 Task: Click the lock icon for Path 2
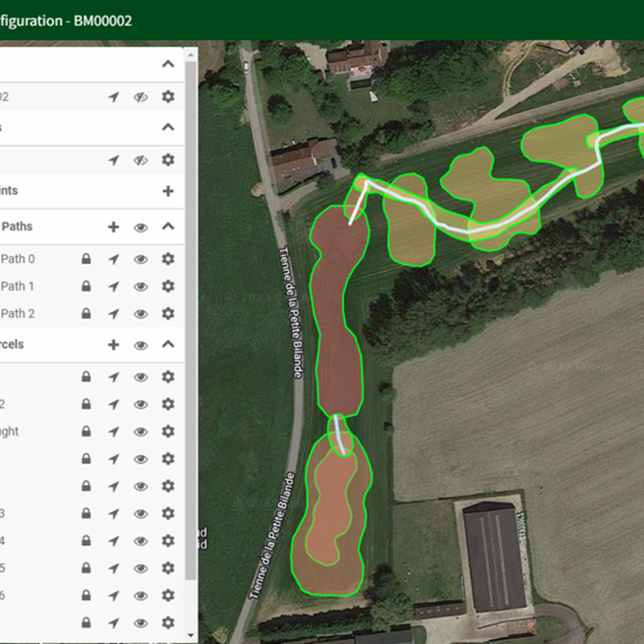click(x=86, y=314)
